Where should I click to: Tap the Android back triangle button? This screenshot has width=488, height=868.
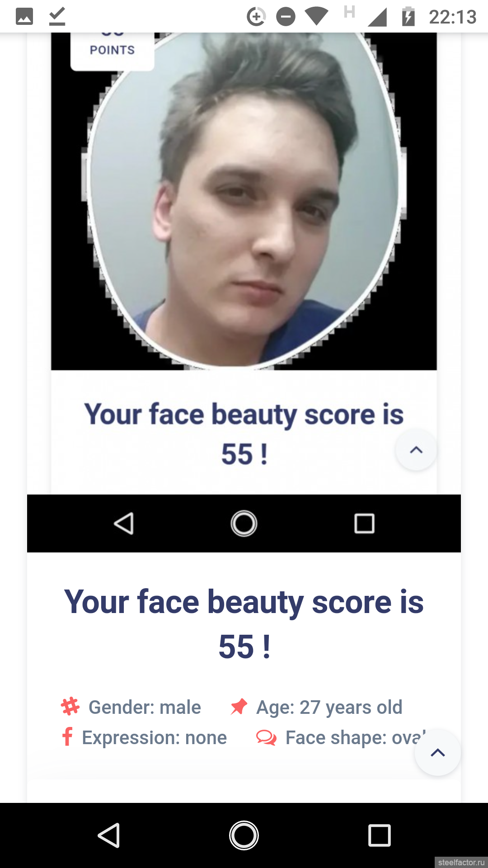click(109, 835)
